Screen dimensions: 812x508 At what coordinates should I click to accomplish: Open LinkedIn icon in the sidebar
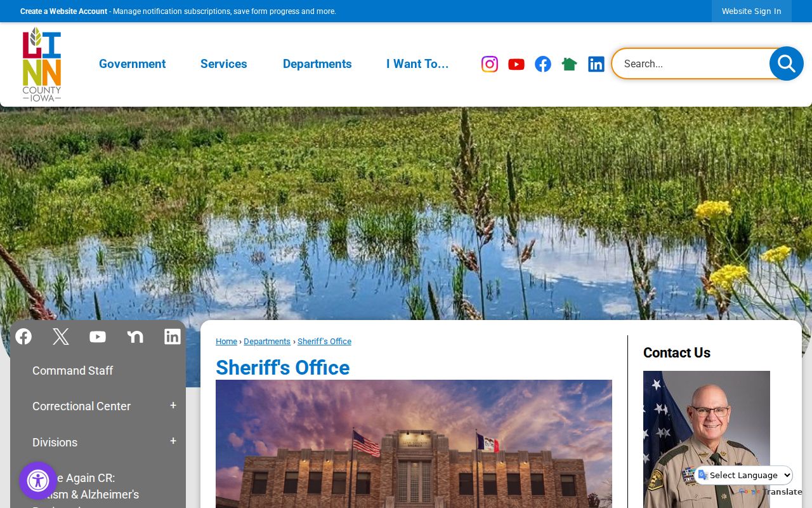(x=173, y=337)
